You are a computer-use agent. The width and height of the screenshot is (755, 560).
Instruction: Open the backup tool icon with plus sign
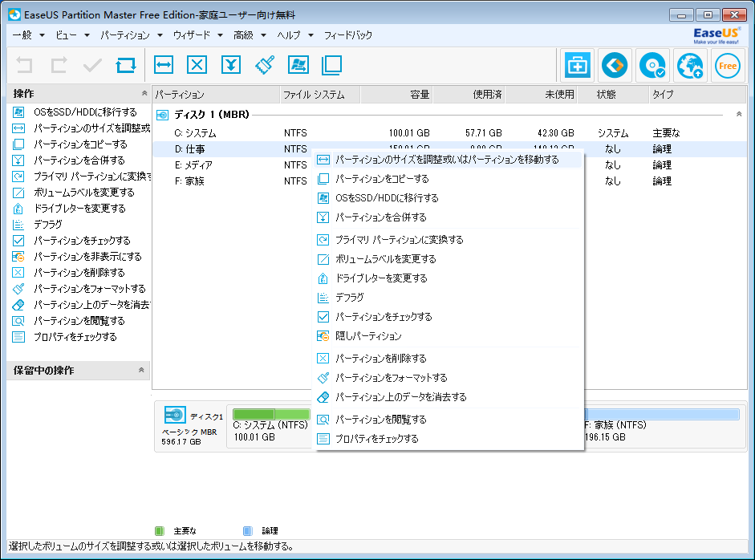coord(577,65)
